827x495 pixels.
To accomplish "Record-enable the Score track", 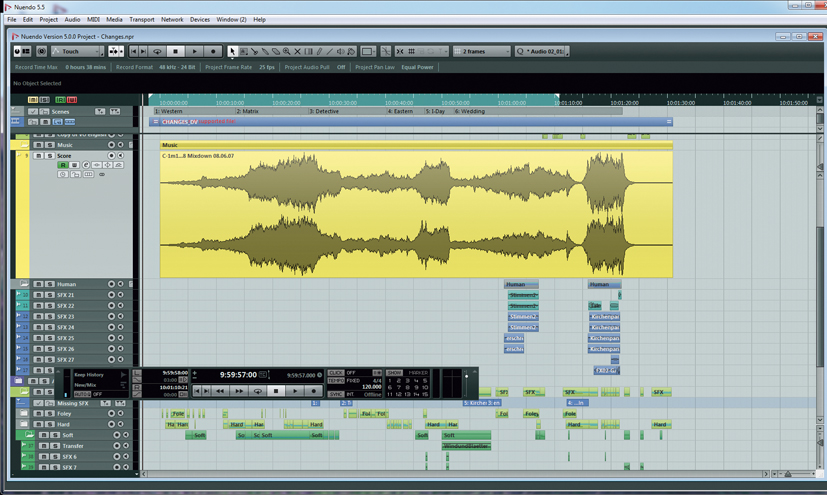I will (111, 156).
